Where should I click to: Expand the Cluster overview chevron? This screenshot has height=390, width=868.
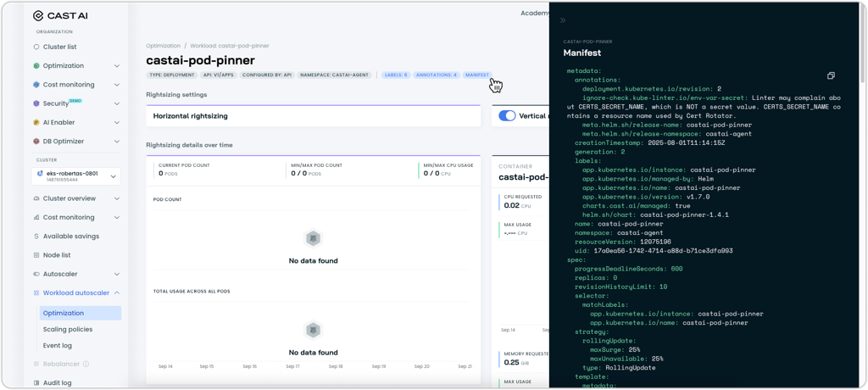pyautogui.click(x=117, y=198)
